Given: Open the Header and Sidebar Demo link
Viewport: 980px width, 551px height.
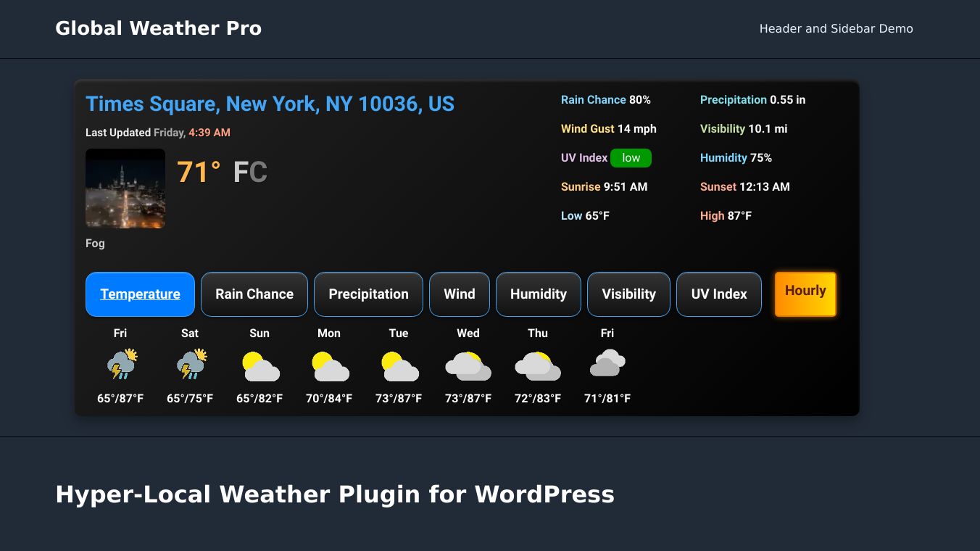Looking at the screenshot, I should tap(836, 29).
